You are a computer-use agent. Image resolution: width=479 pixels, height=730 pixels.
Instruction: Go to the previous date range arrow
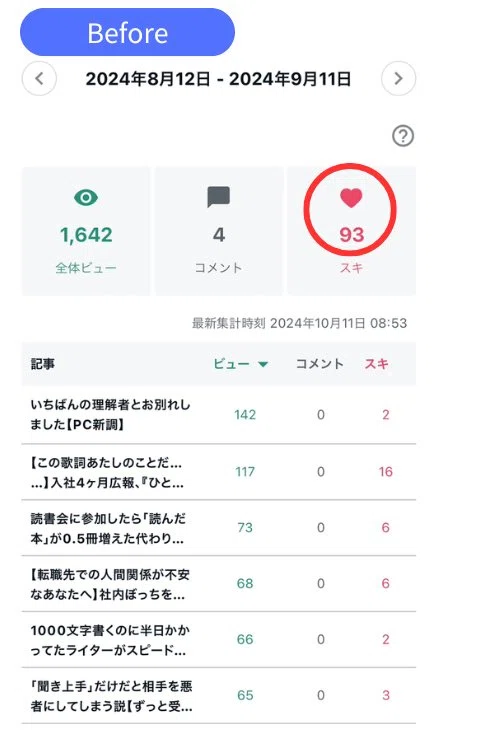coord(39,78)
